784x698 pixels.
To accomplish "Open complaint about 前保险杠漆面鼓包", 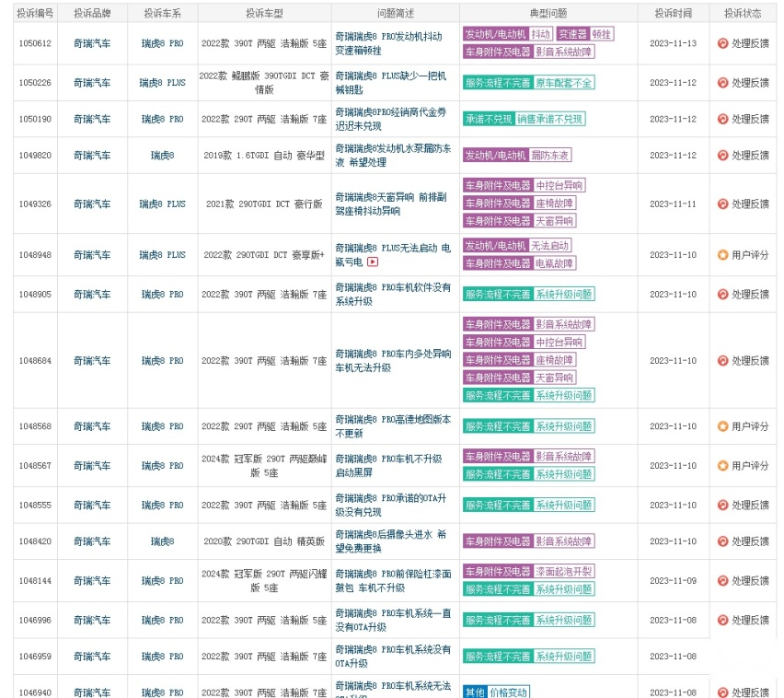I will (393, 580).
